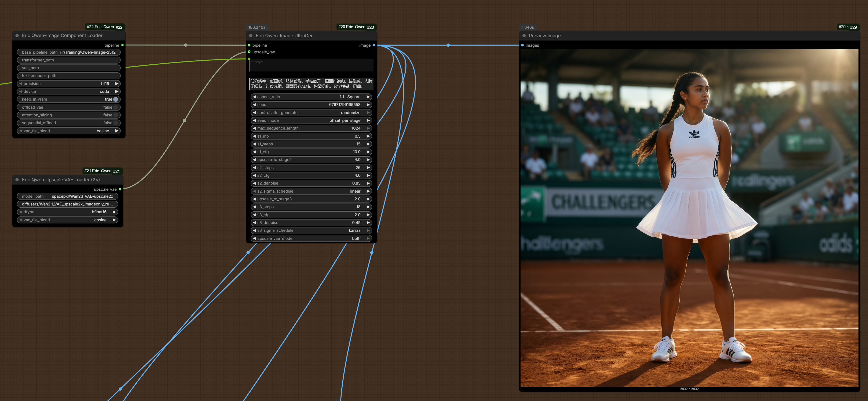Viewport: 868px width, 401px height.
Task: Collapse the Eric Qwen-Image Component Loader node dot
Action: point(17,35)
